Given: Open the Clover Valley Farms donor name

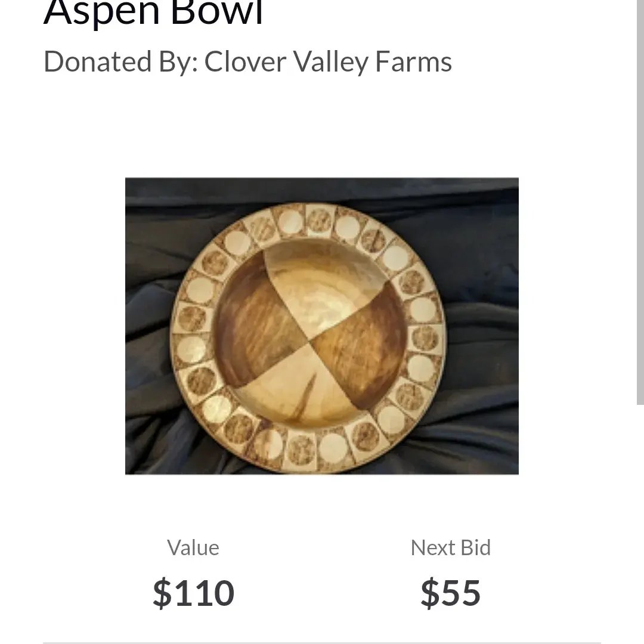Looking at the screenshot, I should point(328,61).
